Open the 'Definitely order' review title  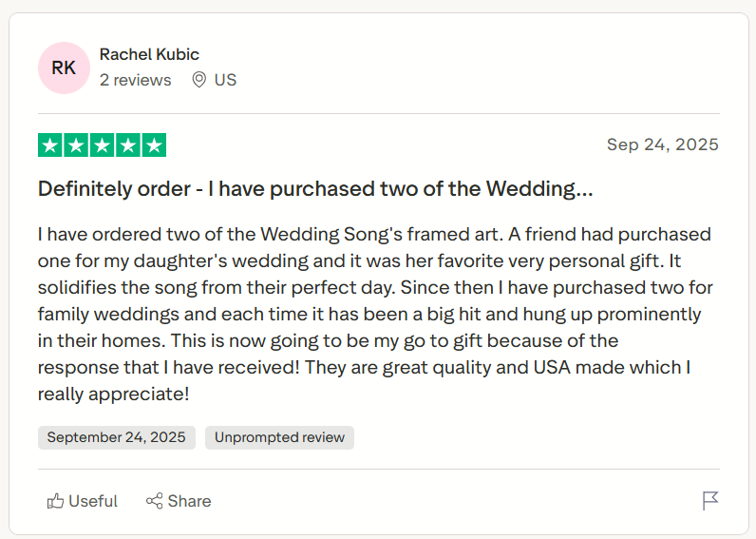tap(315, 188)
